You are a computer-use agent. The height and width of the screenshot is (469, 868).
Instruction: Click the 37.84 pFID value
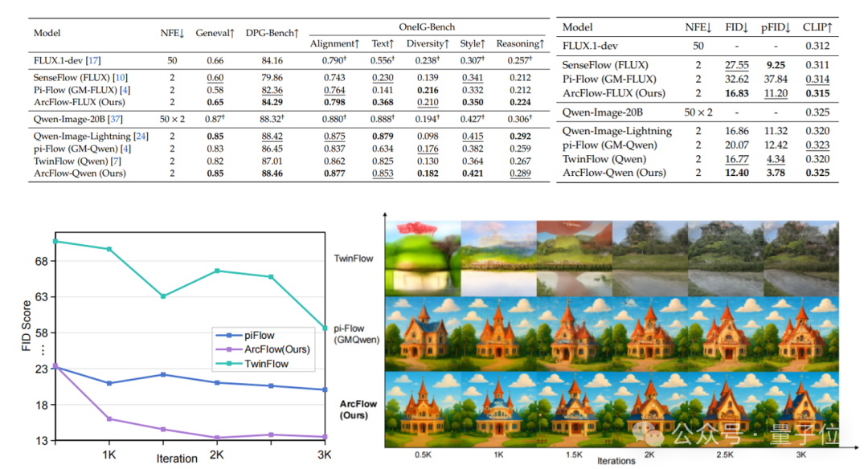776,79
